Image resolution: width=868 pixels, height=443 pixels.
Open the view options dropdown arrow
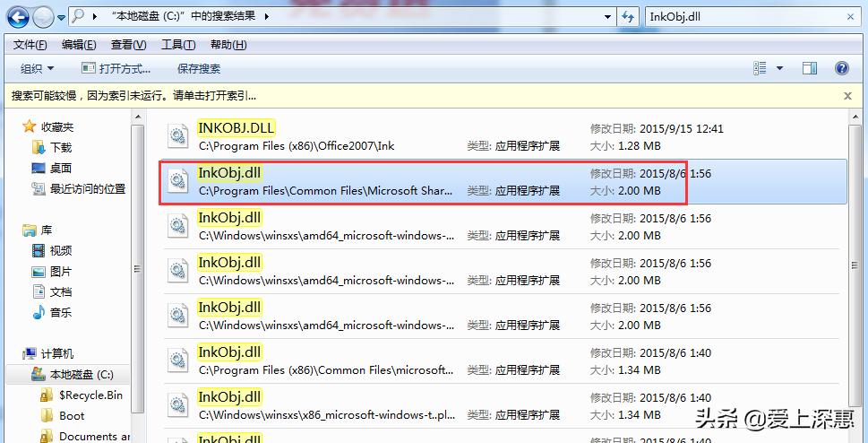pyautogui.click(x=779, y=68)
